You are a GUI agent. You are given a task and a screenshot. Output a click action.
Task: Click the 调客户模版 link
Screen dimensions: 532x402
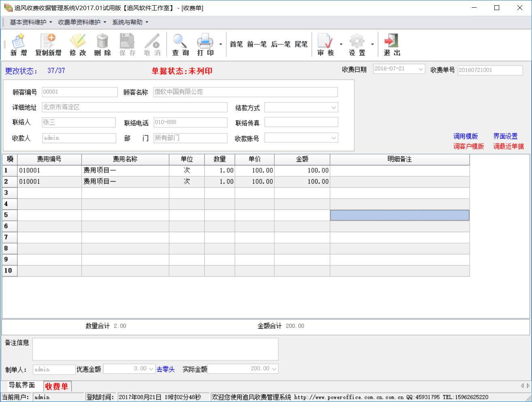point(468,146)
